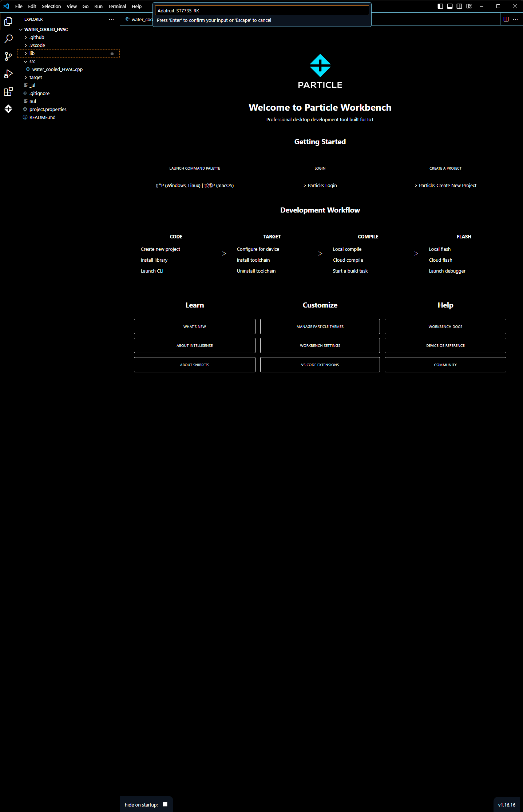Expand the lib folder
The width and height of the screenshot is (523, 812).
point(32,54)
